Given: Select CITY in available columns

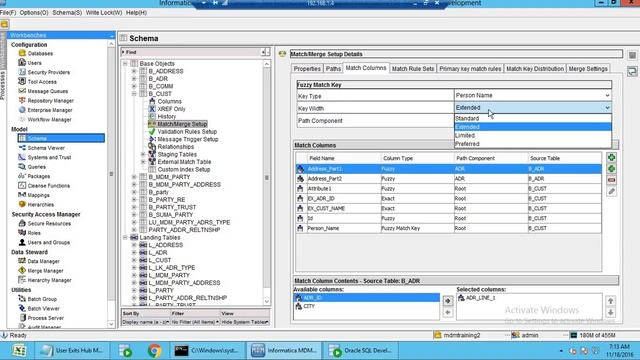Looking at the screenshot, I should (309, 306).
